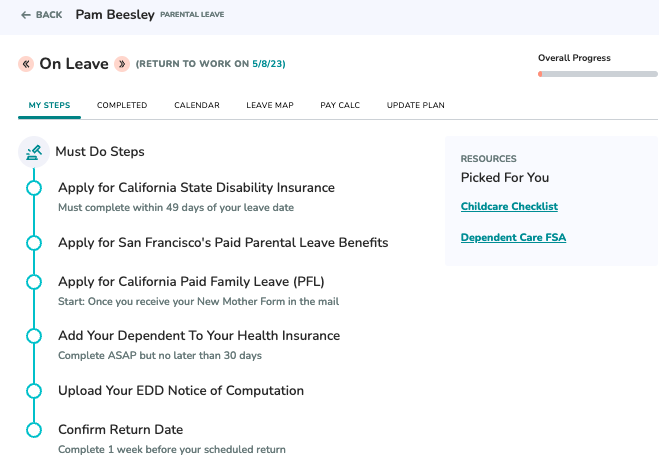Click the back arrow icon
This screenshot has width=659, height=460.
pos(26,15)
